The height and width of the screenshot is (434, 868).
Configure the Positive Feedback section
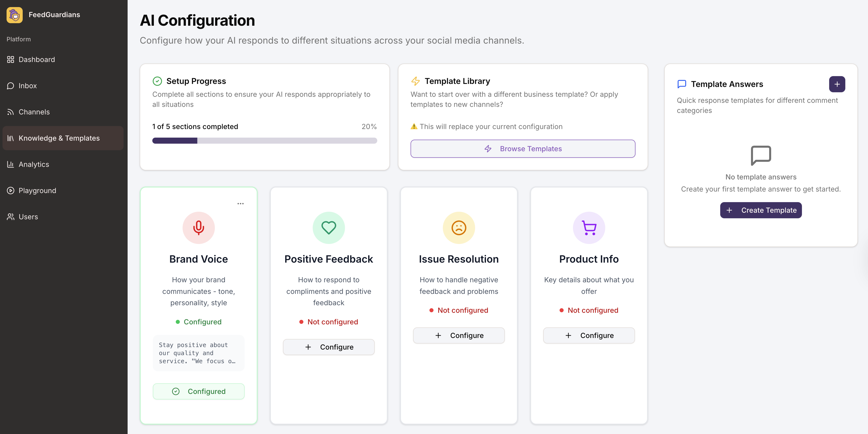[x=329, y=347]
